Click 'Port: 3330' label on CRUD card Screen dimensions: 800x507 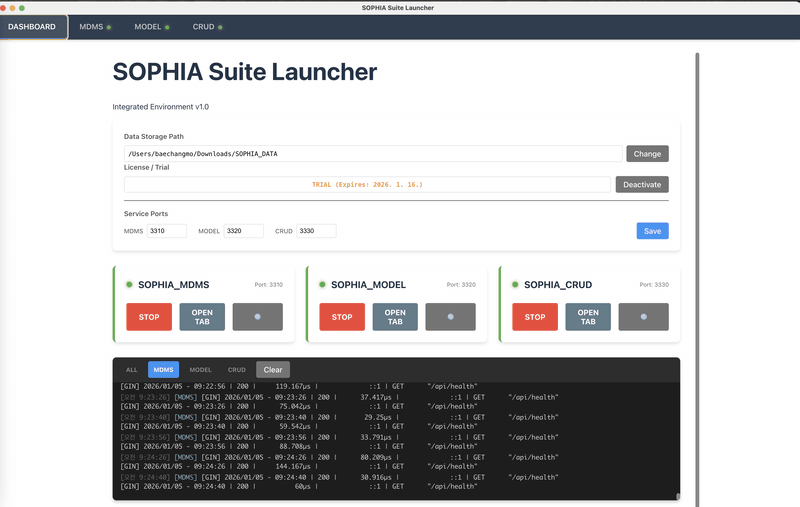tap(654, 285)
